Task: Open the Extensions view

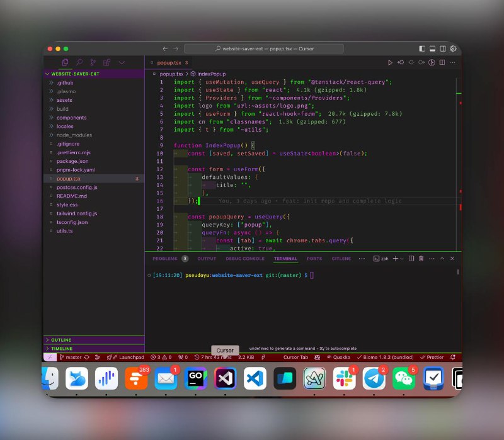Action: pos(107,63)
